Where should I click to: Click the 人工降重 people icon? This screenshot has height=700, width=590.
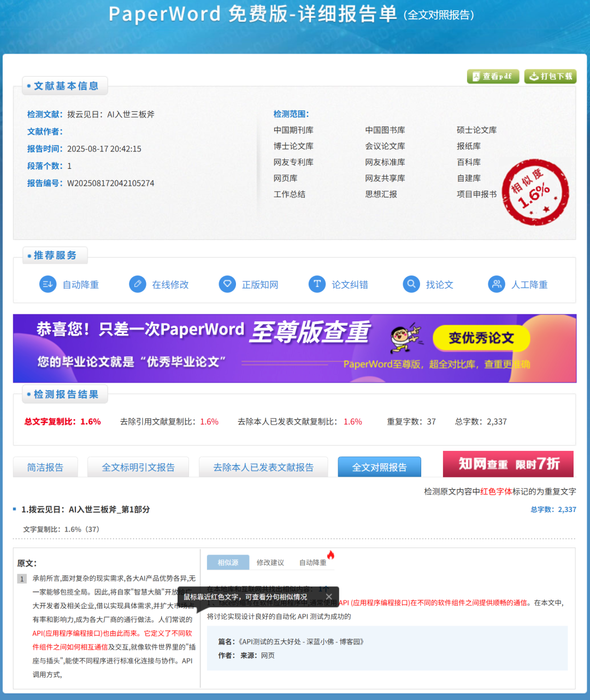coord(497,284)
